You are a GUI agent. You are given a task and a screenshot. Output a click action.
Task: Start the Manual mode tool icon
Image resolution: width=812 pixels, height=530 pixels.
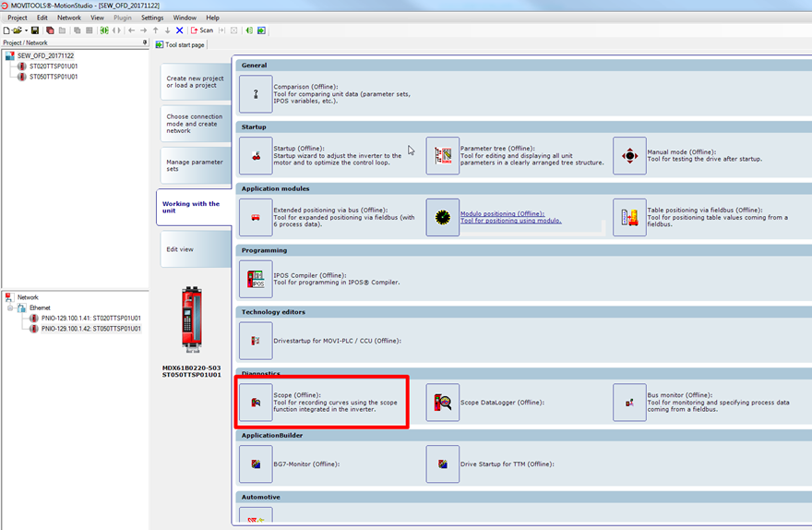[629, 156]
